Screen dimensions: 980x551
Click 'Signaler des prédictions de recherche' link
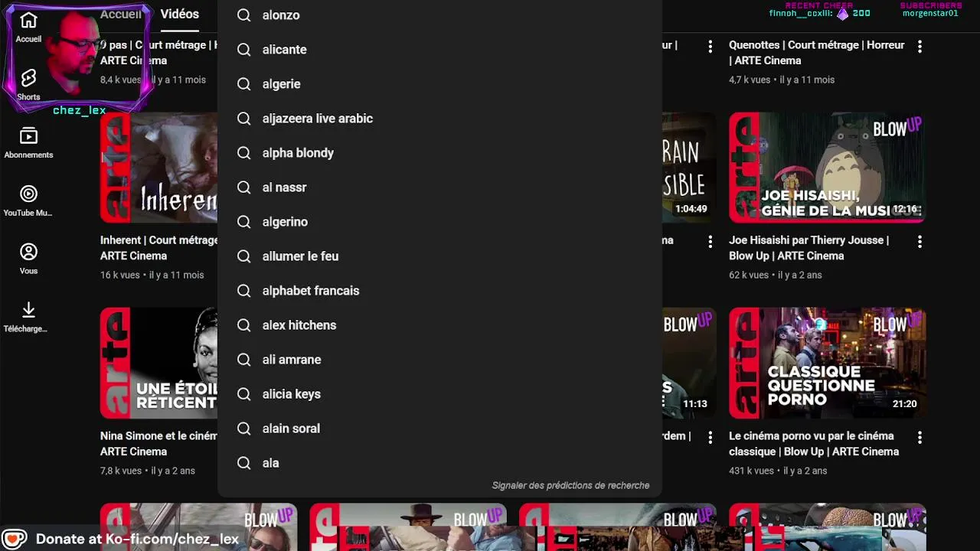570,486
